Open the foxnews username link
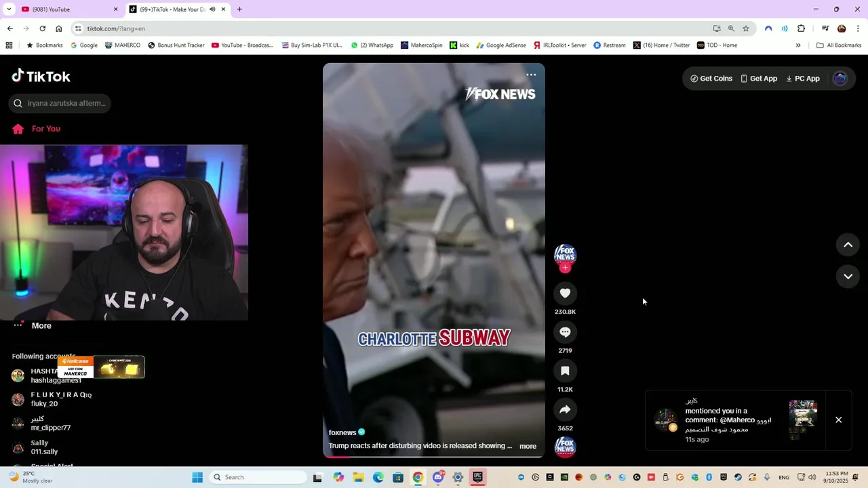The height and width of the screenshot is (488, 868). [342, 432]
